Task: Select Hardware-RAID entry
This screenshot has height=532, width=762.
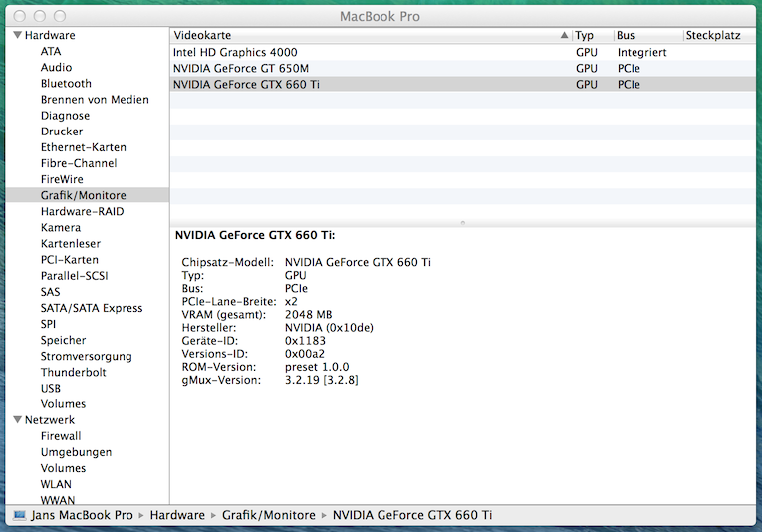Action: pyautogui.click(x=82, y=211)
